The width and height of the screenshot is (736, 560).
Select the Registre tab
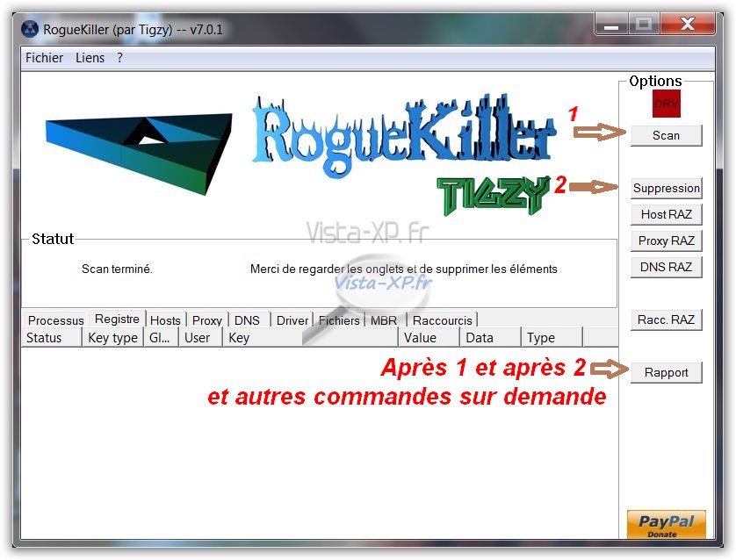click(117, 319)
